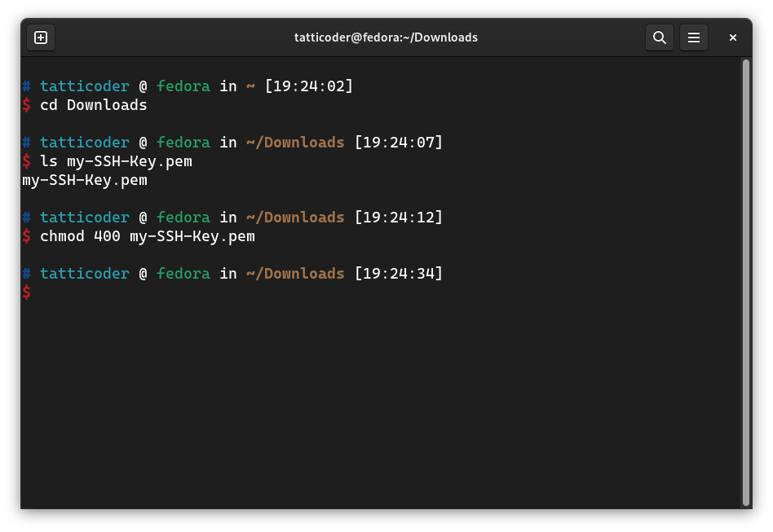Click the red dollar prompt on last line
Screen dimensions: 773x532
27,292
